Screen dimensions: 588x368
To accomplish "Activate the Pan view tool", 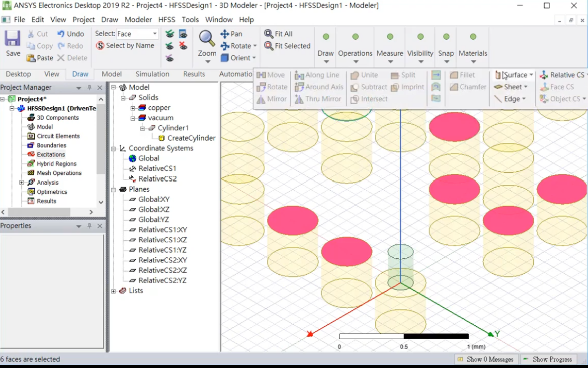I will 231,34.
